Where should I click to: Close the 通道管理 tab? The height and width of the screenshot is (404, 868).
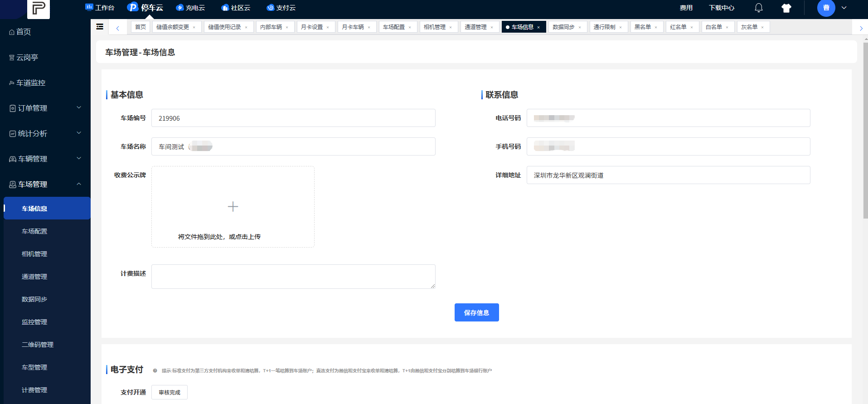click(492, 27)
